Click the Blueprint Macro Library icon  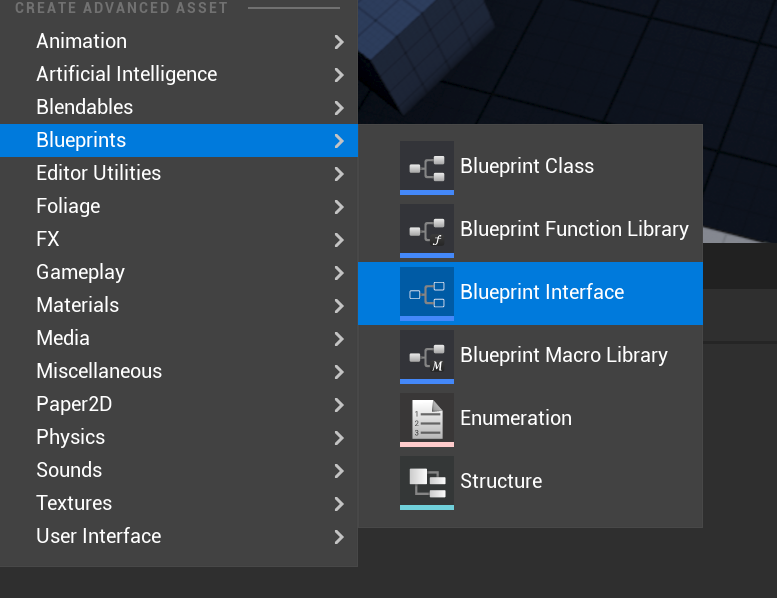tap(427, 356)
